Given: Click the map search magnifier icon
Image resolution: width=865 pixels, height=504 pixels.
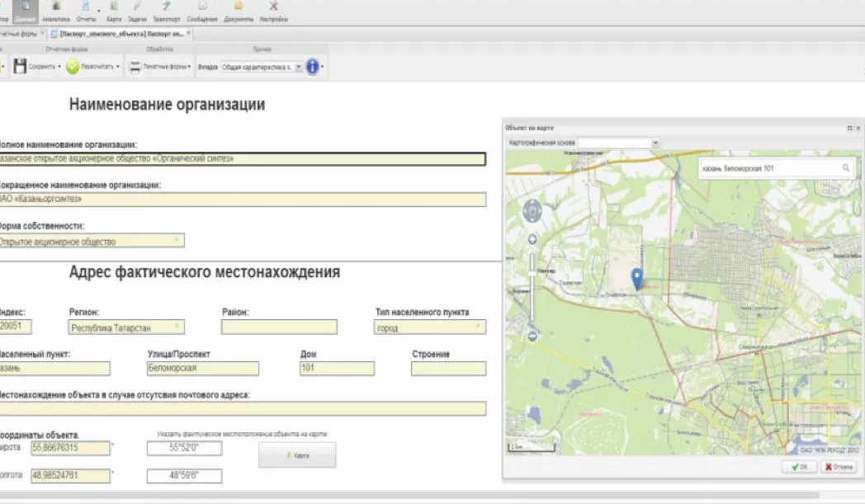Looking at the screenshot, I should coord(846,168).
